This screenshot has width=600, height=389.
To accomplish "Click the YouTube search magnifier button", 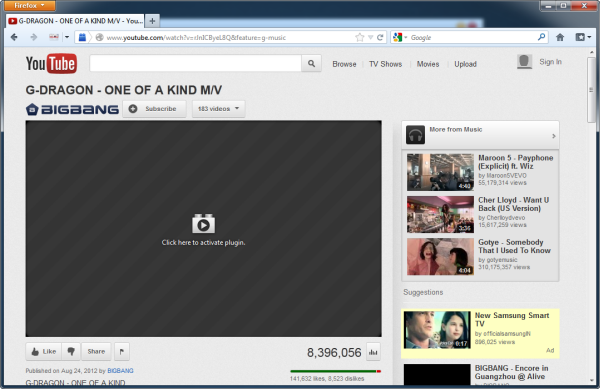I will [x=311, y=63].
